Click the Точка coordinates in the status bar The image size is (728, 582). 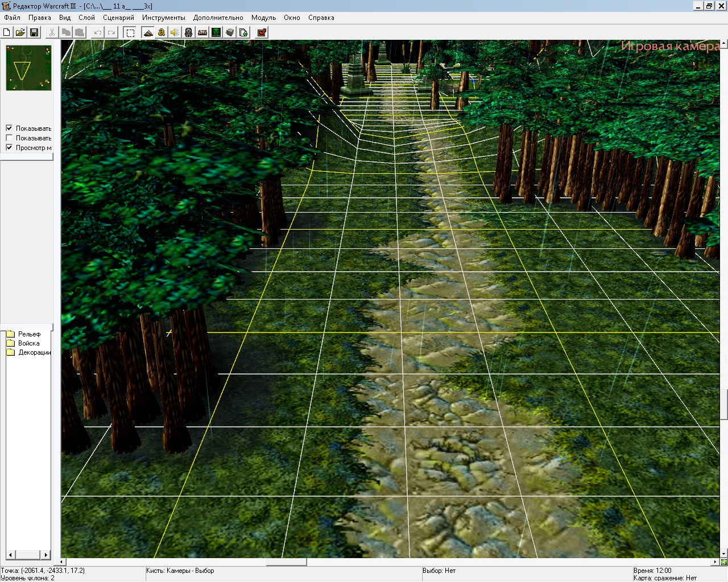[x=43, y=571]
